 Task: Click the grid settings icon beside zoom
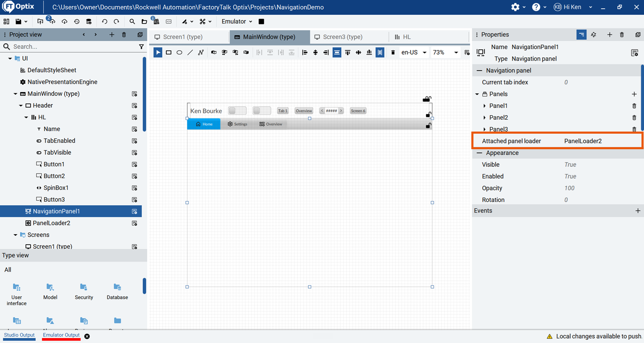[x=467, y=53]
